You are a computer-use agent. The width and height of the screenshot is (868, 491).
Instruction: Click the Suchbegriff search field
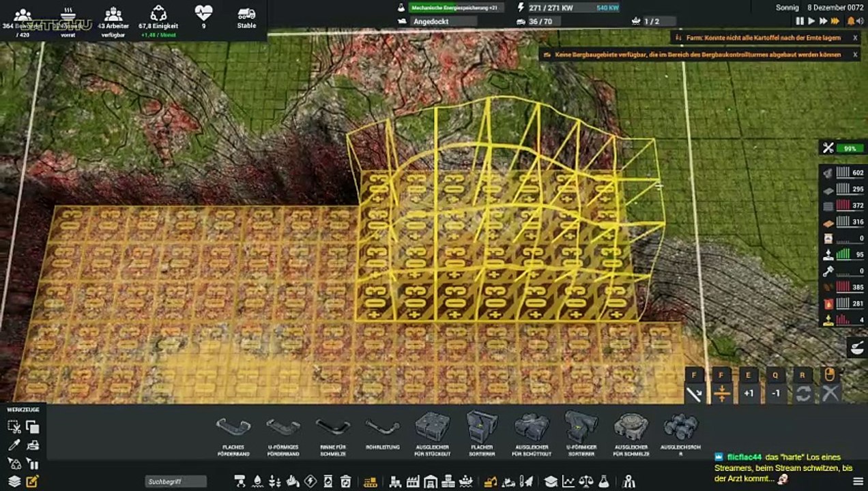(175, 481)
